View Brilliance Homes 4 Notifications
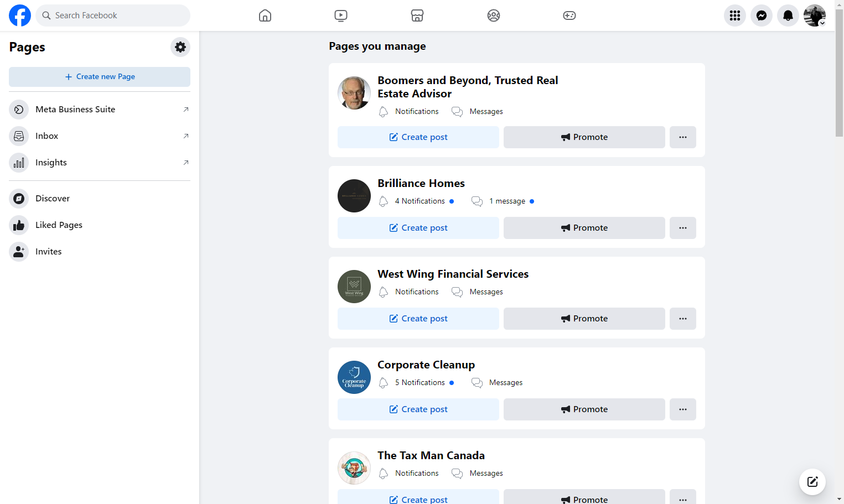This screenshot has width=844, height=504. point(416,201)
